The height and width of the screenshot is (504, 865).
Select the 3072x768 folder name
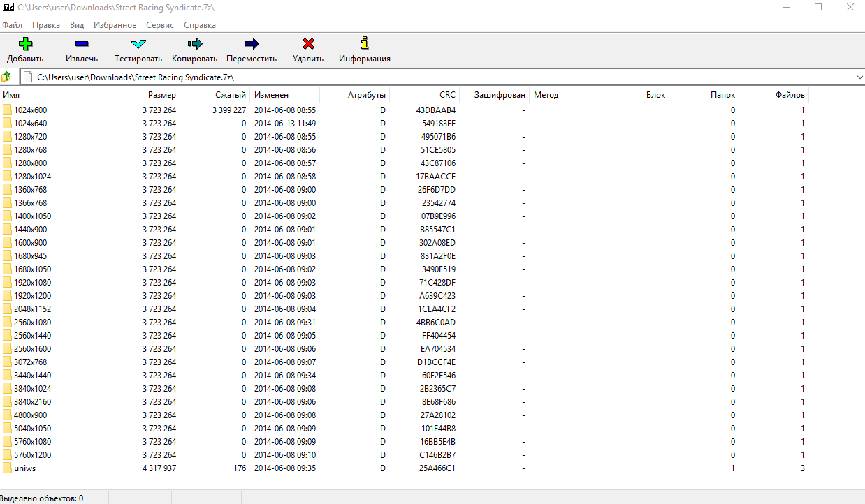pos(31,362)
